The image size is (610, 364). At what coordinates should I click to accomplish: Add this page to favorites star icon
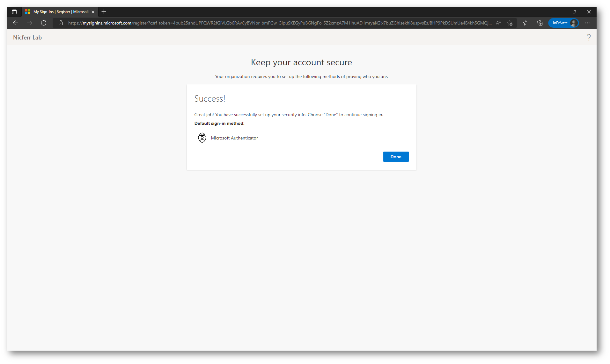click(x=510, y=23)
